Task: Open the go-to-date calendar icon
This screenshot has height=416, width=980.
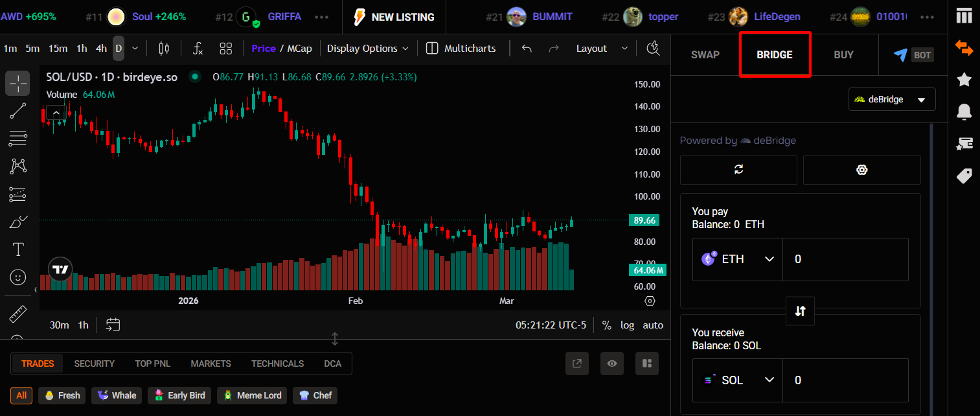Action: 113,325
